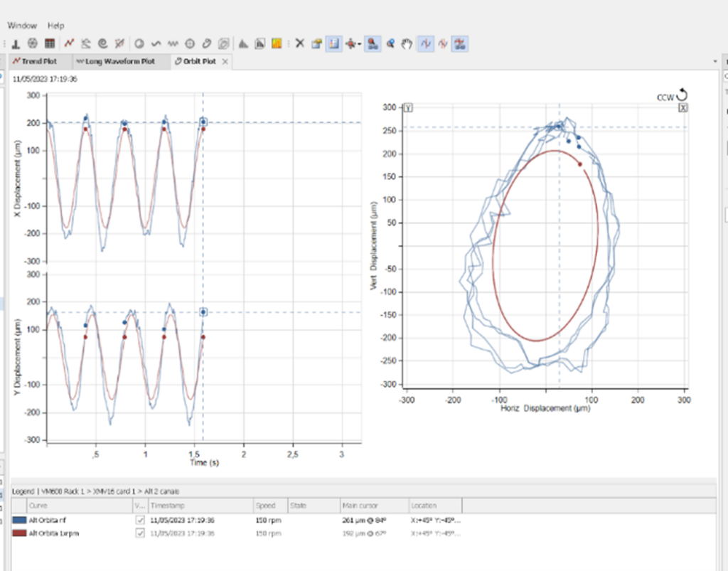Select the Alt Orbita 1xrpm legend row name
The height and width of the screenshot is (571, 728).
click(54, 533)
